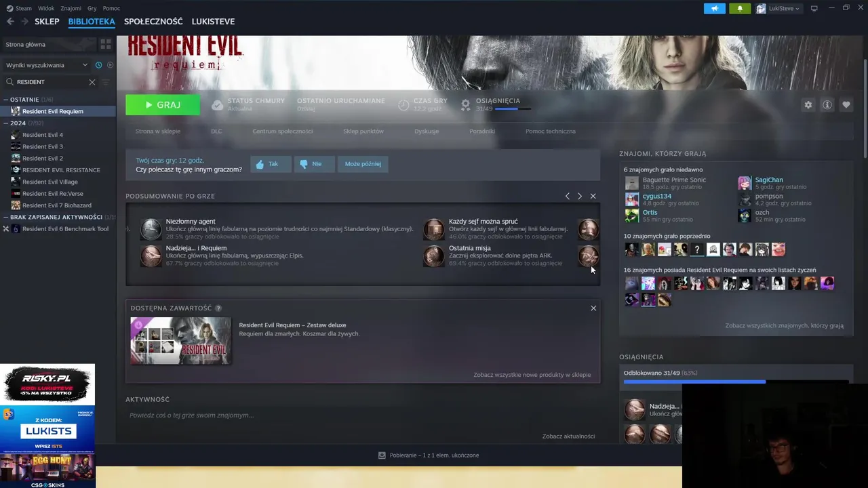
Task: Click the ready-to-play filter icon
Action: (x=111, y=65)
